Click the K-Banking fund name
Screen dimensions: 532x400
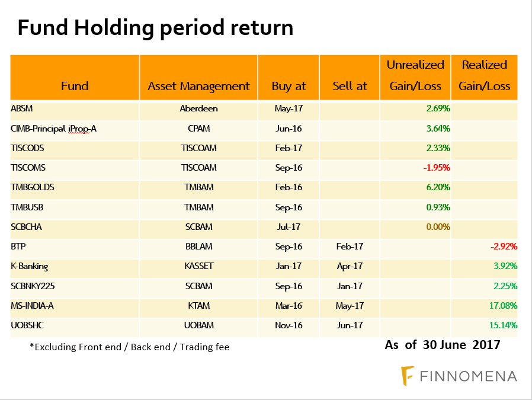coord(30,266)
